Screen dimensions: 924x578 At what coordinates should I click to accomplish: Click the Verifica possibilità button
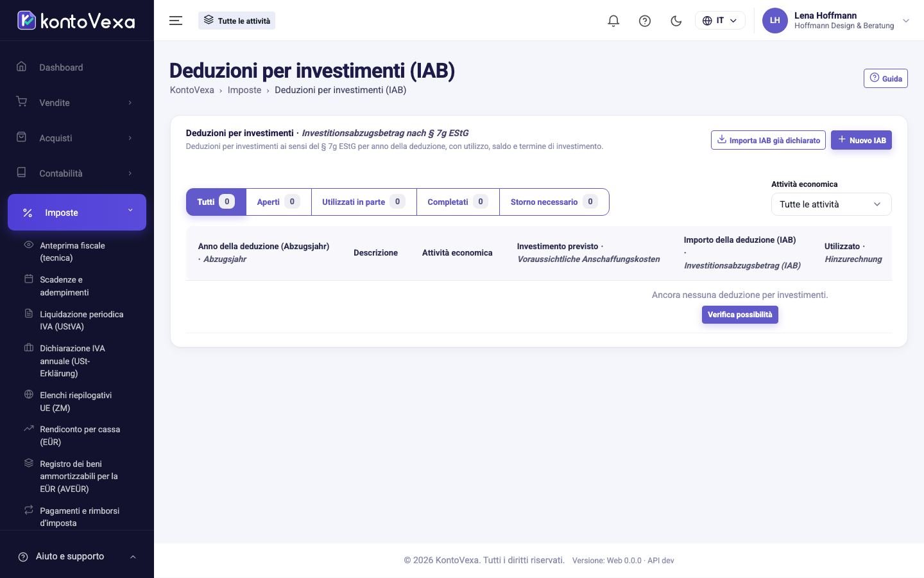coord(740,315)
